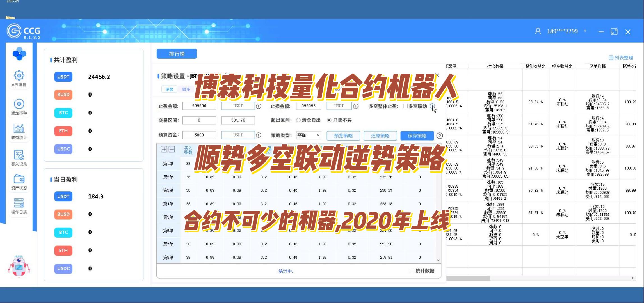
Task: Close the 策略设置 dialog
Action: [437, 75]
